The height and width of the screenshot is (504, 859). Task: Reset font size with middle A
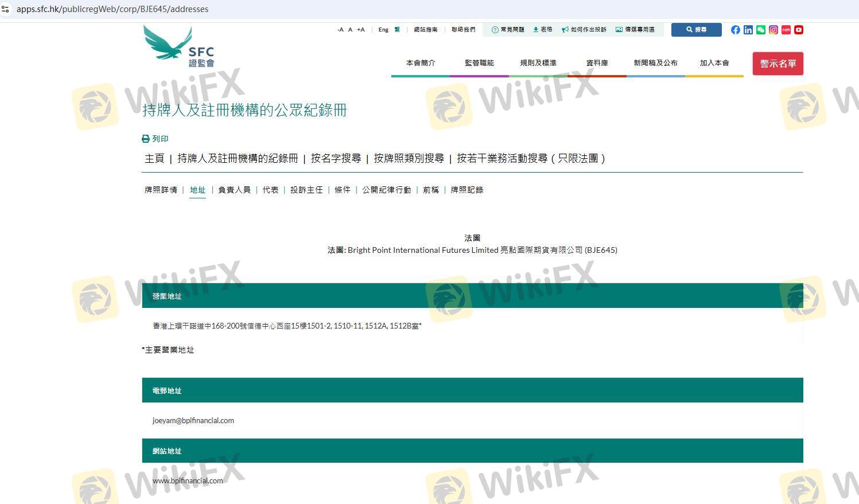click(x=350, y=30)
